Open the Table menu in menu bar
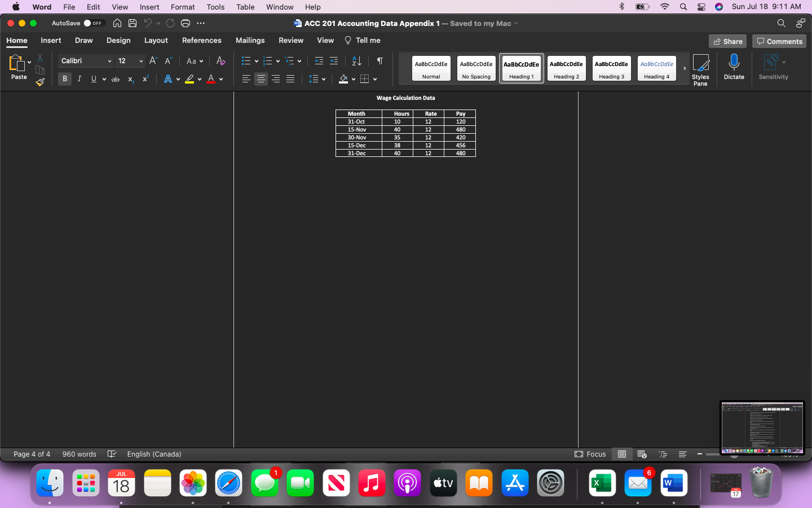The height and width of the screenshot is (508, 812). tap(245, 7)
